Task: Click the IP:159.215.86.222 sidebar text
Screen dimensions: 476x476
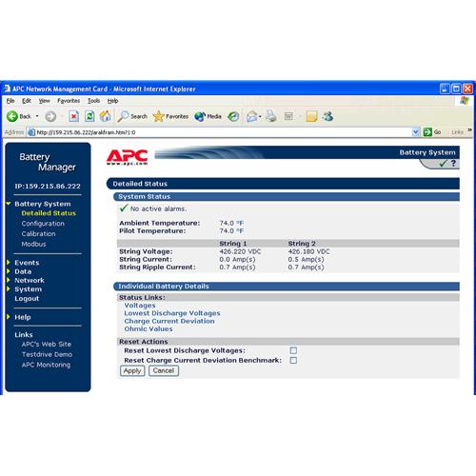Action: pos(48,187)
